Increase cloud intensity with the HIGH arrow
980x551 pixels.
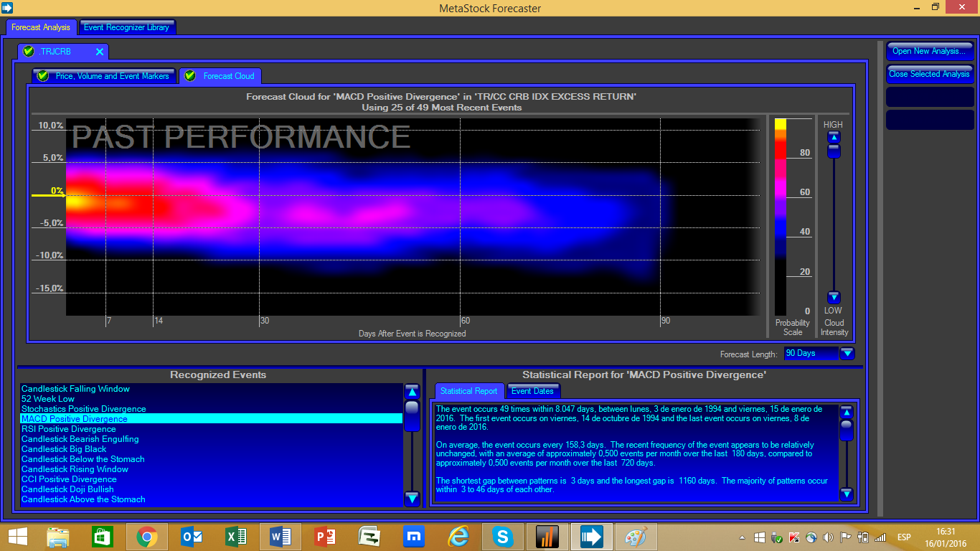click(833, 137)
